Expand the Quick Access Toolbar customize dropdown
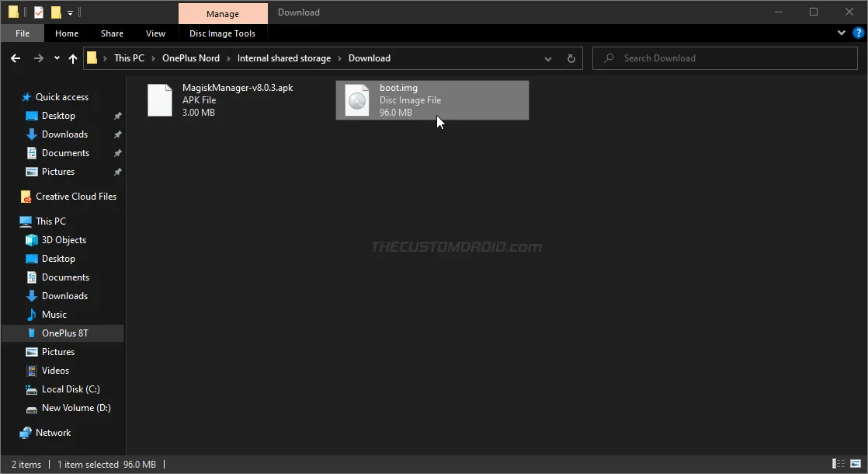The height and width of the screenshot is (474, 868). click(x=70, y=12)
